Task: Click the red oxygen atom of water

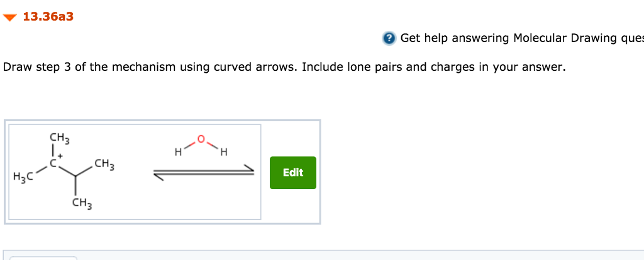Action: [x=201, y=139]
